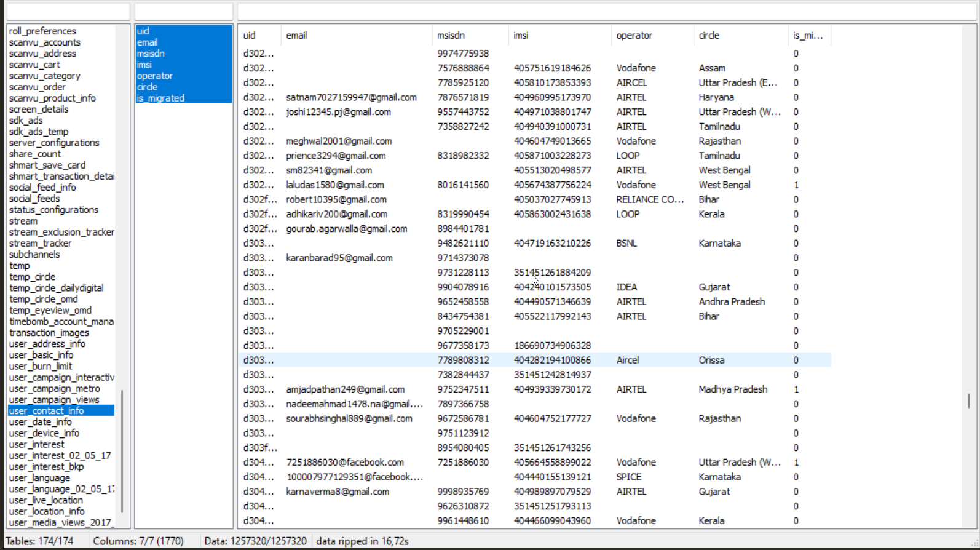
Task: Select the user_date_info table
Action: coord(41,422)
